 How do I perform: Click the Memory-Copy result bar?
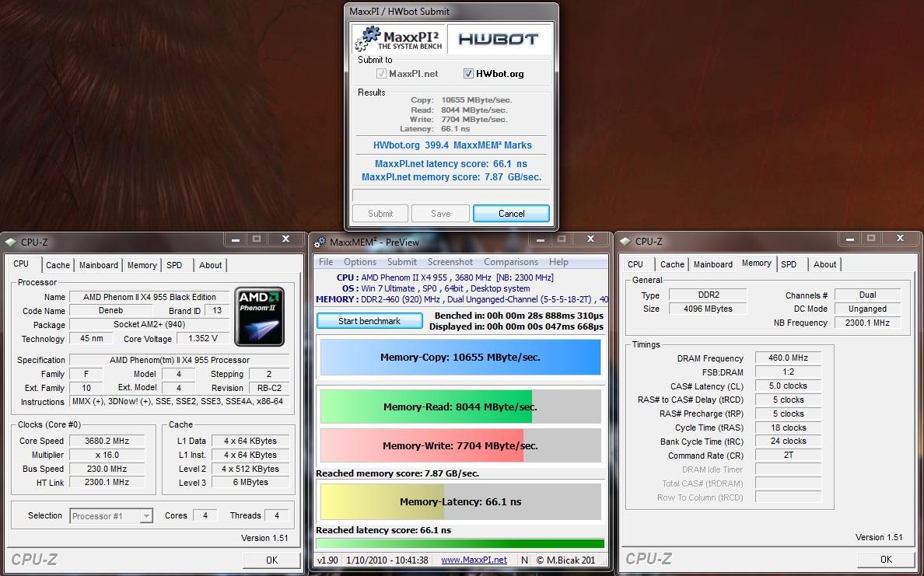tap(460, 357)
